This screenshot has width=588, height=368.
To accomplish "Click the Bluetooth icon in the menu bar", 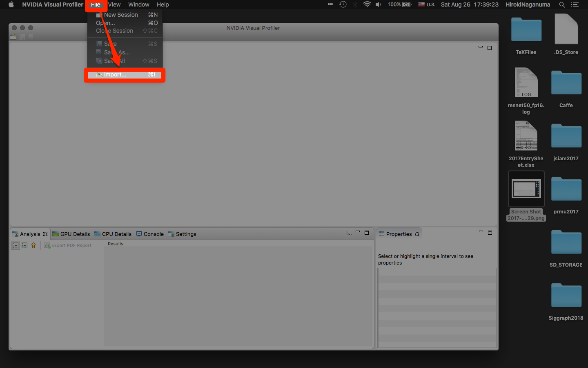I will [x=354, y=4].
